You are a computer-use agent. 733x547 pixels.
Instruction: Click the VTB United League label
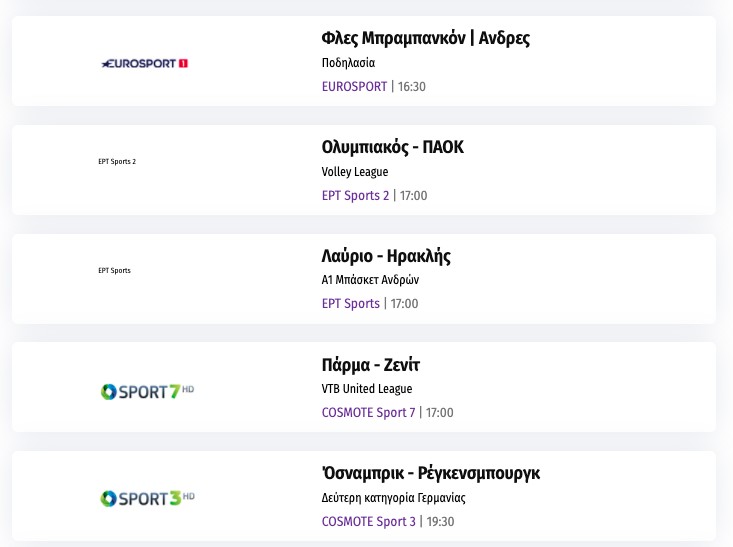[x=366, y=389]
